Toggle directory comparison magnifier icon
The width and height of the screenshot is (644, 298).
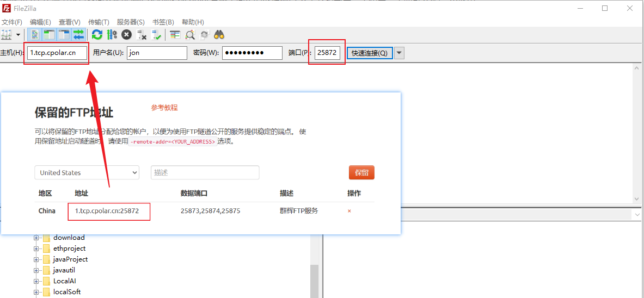(x=189, y=35)
